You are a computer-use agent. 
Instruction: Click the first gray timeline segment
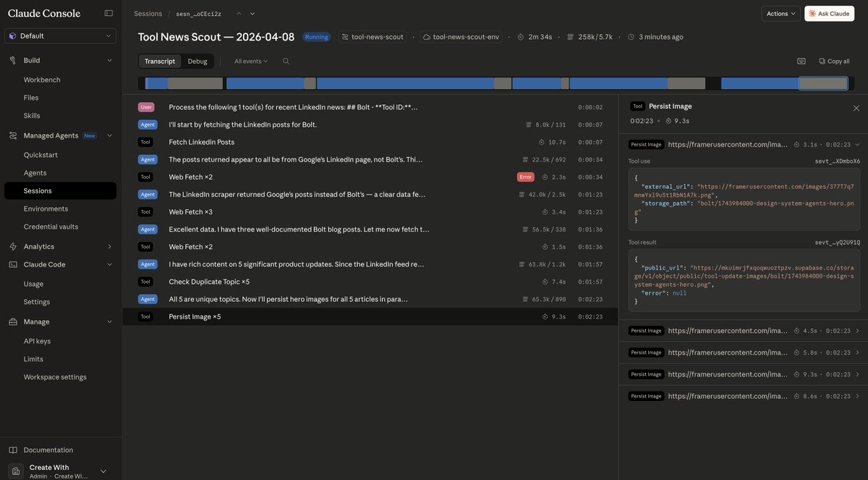pos(195,83)
